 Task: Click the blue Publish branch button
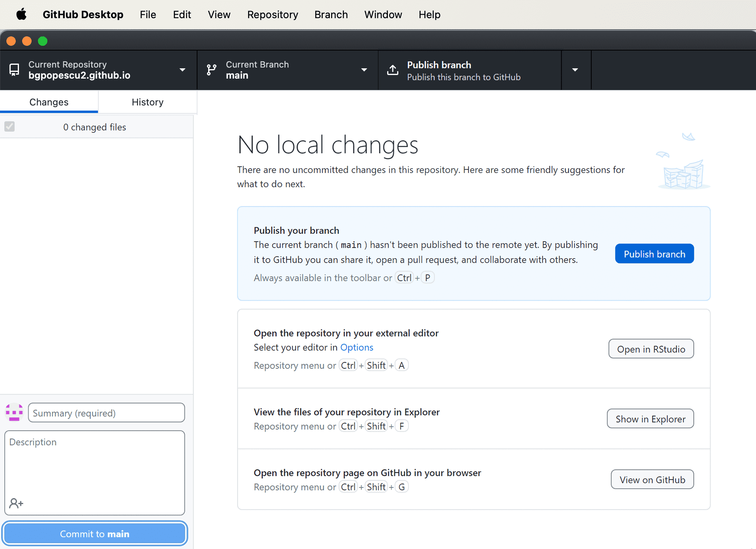pos(654,254)
